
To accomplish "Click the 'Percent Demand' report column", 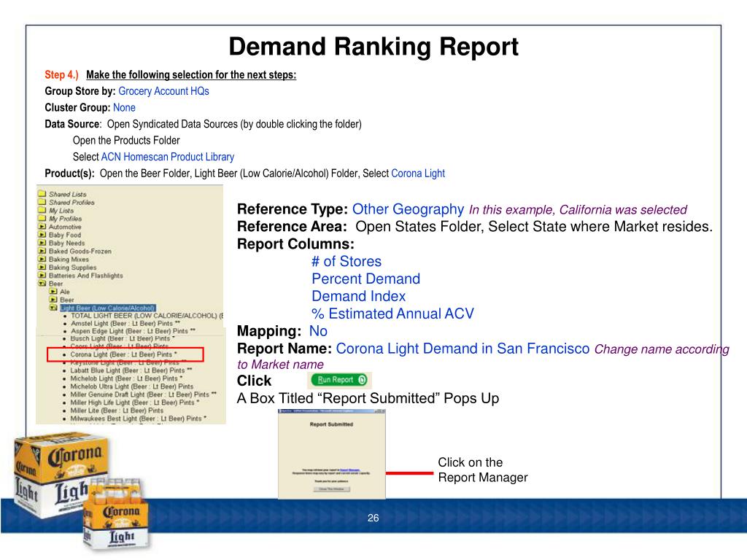I will tap(366, 279).
